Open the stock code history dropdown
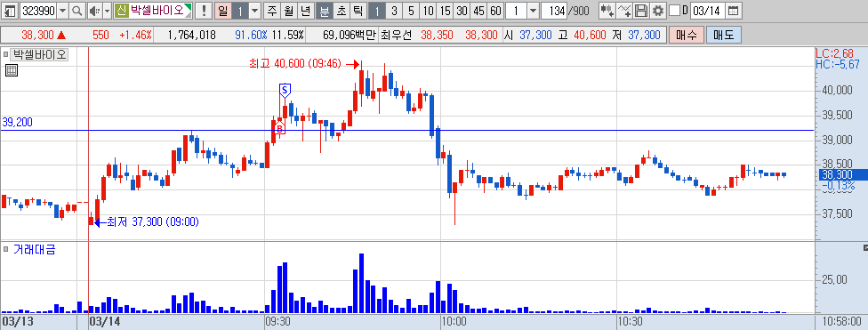 pyautogui.click(x=62, y=11)
